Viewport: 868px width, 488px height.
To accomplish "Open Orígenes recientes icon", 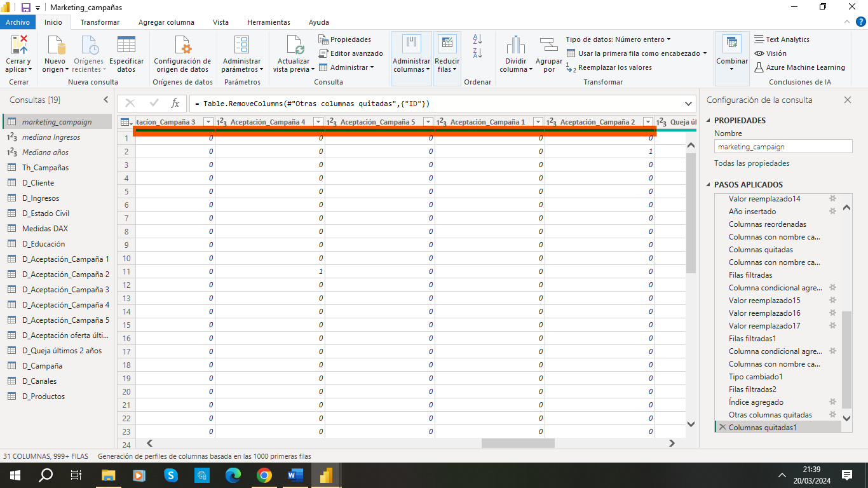I will (89, 46).
